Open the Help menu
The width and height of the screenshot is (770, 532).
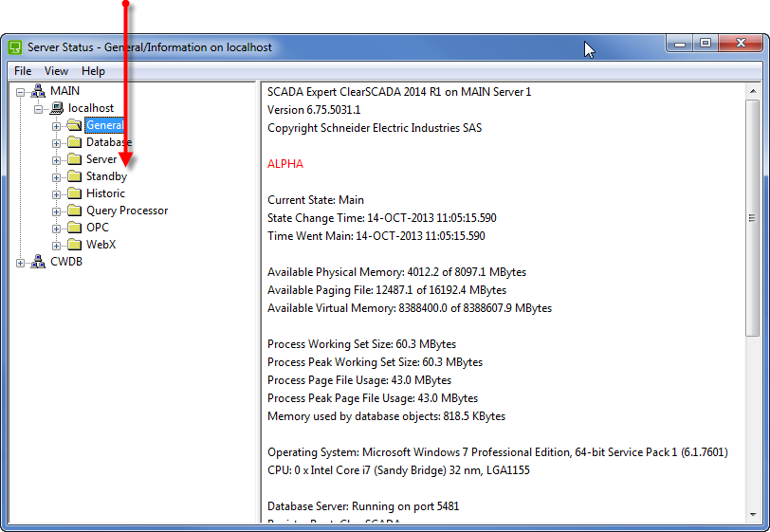(93, 71)
